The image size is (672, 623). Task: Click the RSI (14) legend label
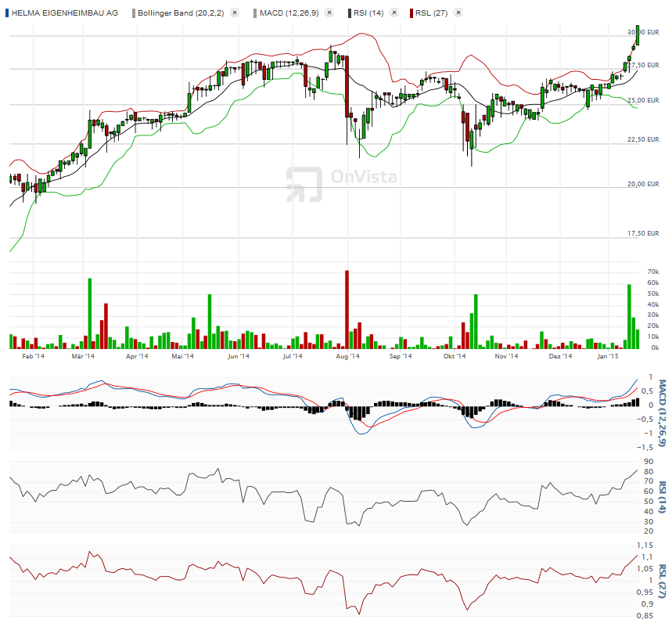pos(368,13)
